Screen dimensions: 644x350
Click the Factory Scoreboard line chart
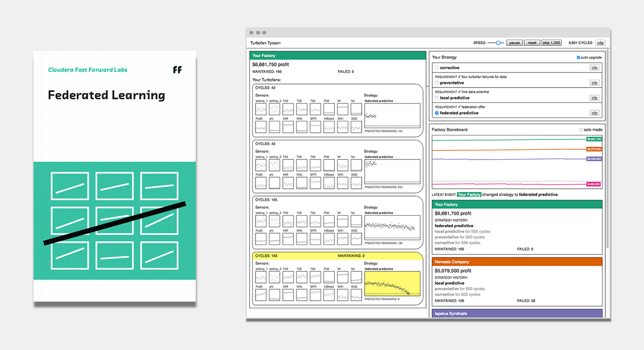[517, 162]
